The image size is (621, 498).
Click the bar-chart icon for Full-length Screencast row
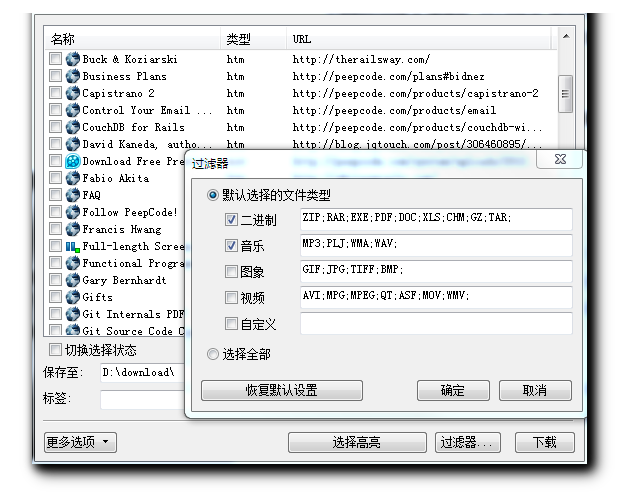(x=73, y=246)
